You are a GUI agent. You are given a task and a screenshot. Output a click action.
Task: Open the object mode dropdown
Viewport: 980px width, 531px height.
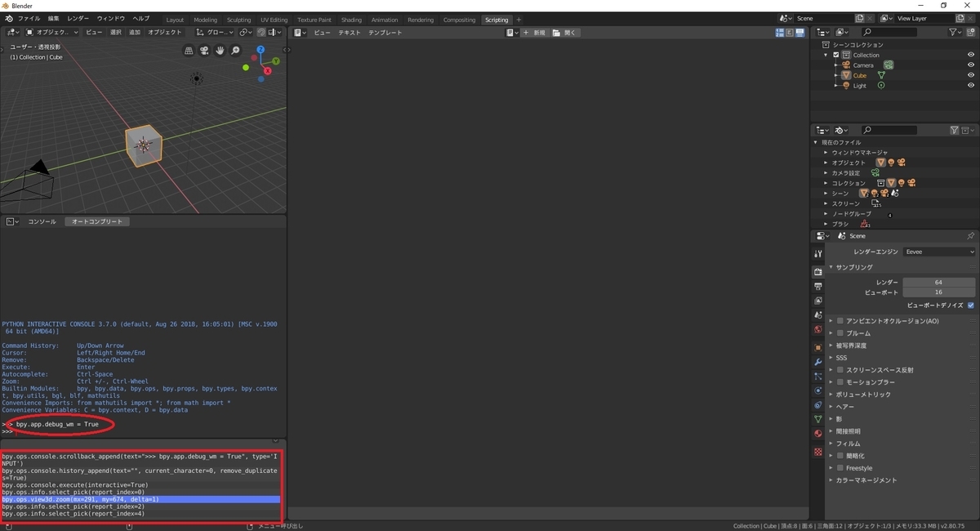(x=52, y=32)
